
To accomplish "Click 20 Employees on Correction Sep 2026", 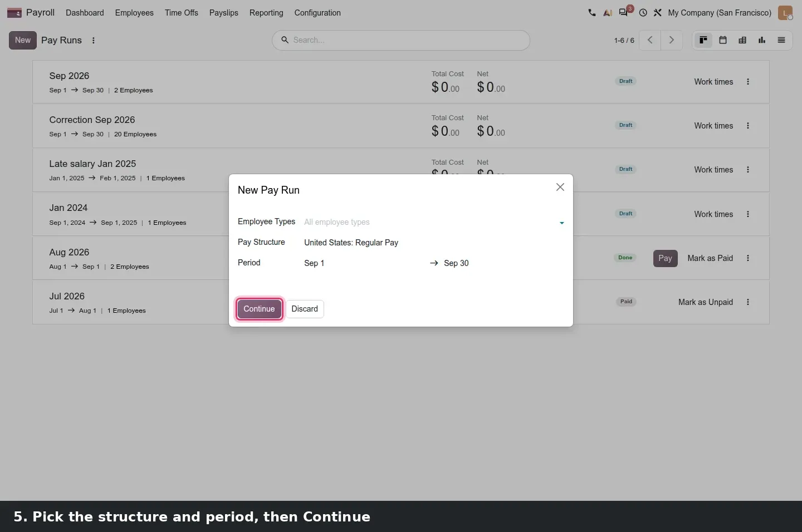I will coord(135,134).
